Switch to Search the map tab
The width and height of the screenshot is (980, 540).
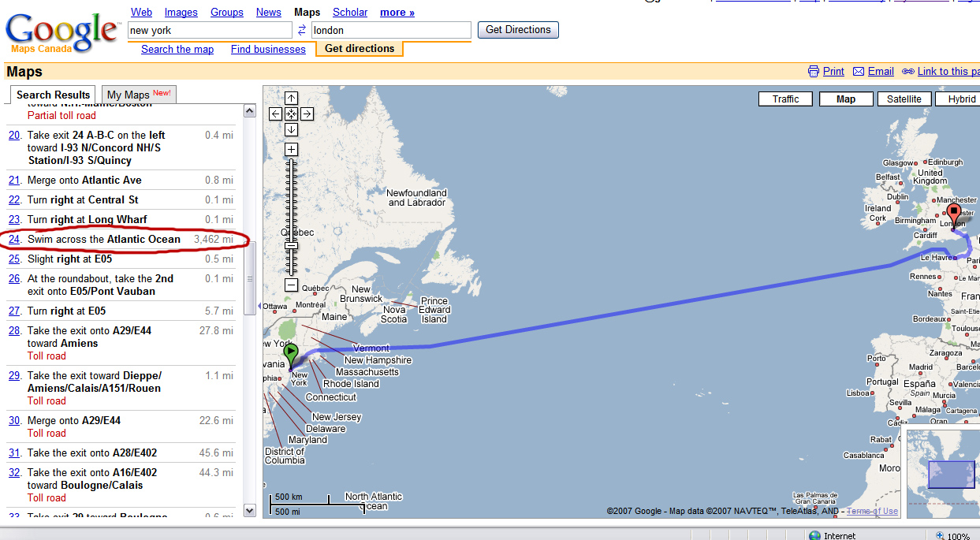coord(177,49)
